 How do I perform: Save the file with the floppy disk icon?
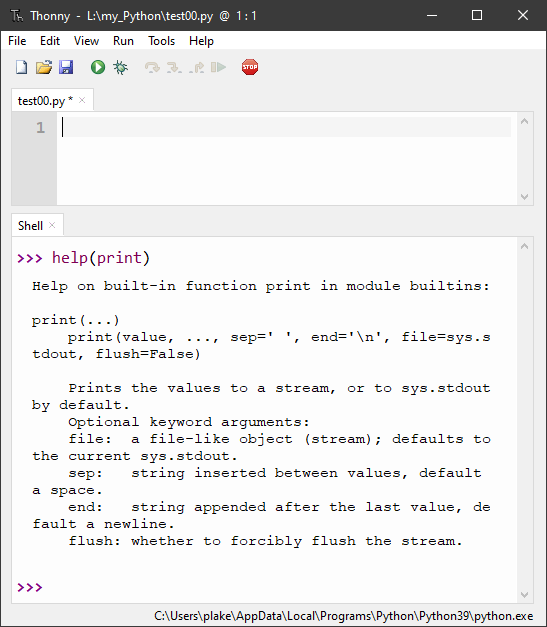tap(66, 67)
